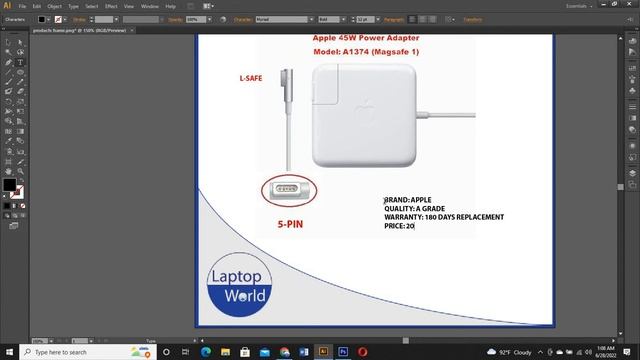Open the Essentials workspace switcher

click(x=579, y=6)
